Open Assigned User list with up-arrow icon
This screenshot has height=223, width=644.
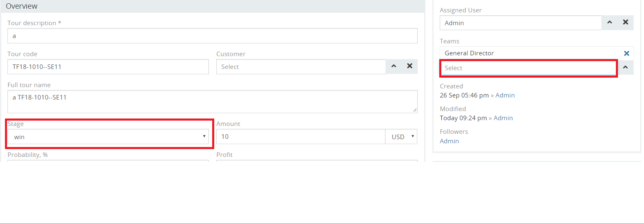pyautogui.click(x=609, y=23)
